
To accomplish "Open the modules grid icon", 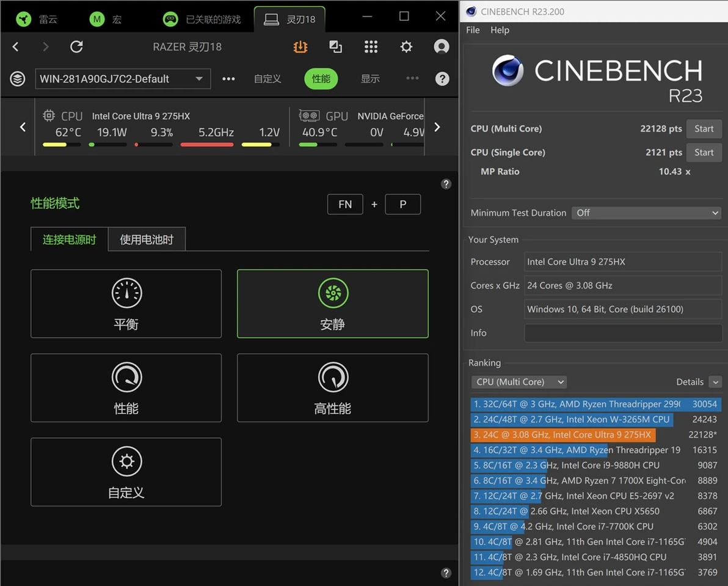I will tap(371, 46).
